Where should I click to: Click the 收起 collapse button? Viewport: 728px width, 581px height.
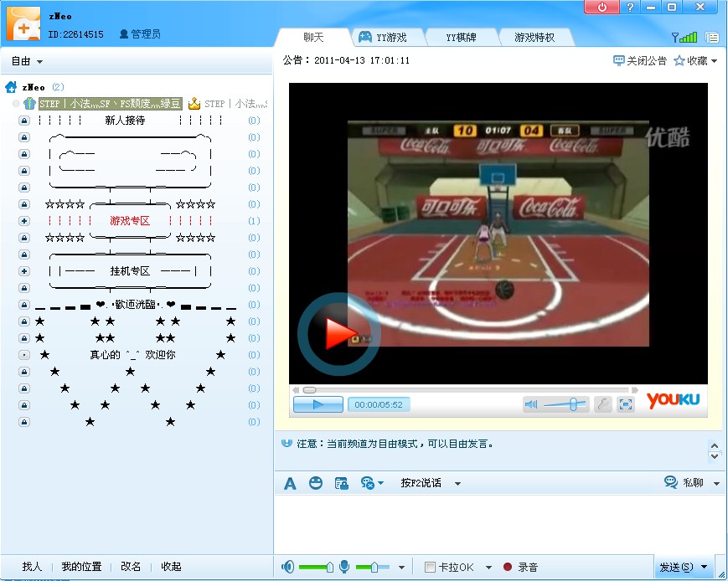(171, 566)
